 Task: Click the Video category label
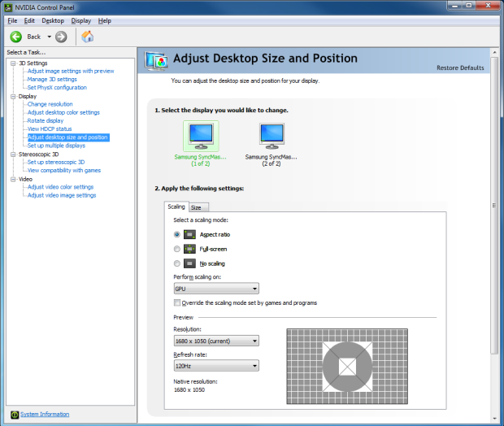click(25, 179)
